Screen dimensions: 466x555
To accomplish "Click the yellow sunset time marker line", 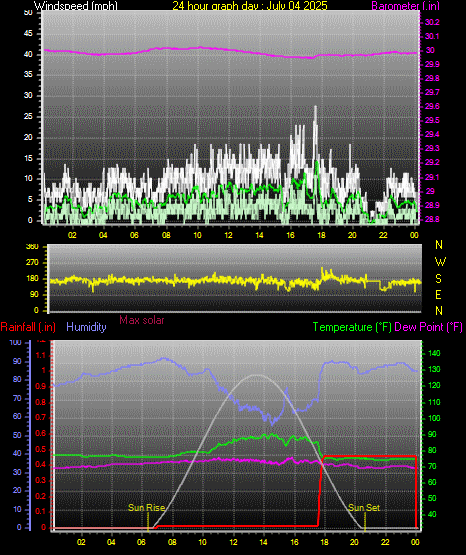I will tap(364, 522).
